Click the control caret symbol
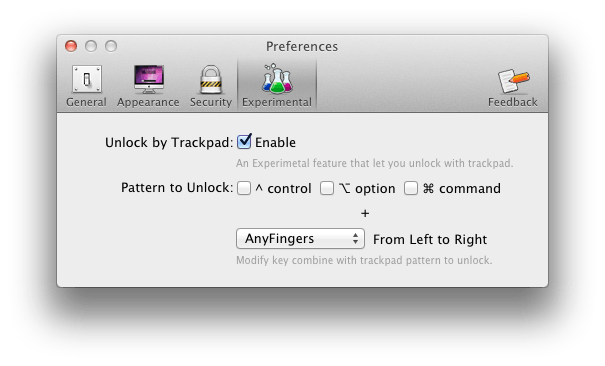This screenshot has width=605, height=366. (259, 188)
